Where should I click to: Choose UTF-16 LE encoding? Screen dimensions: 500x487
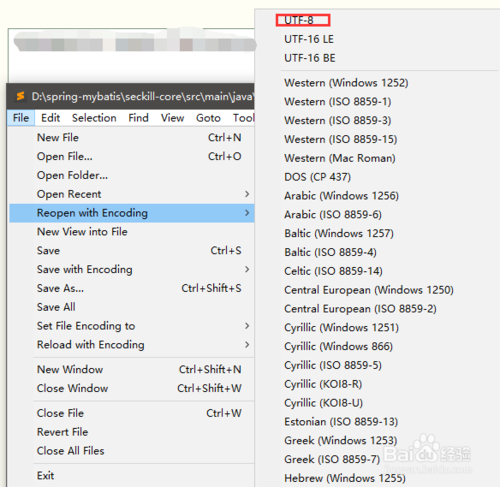(309, 39)
